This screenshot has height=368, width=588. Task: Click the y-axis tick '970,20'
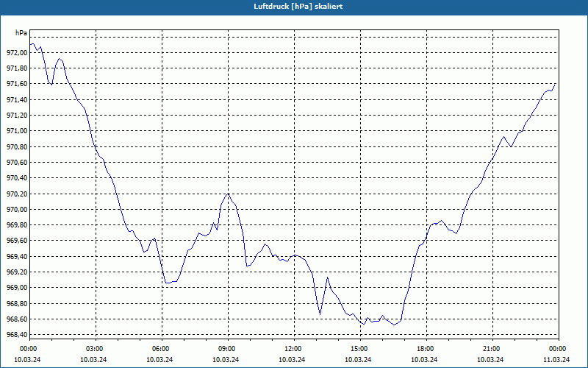[17, 194]
